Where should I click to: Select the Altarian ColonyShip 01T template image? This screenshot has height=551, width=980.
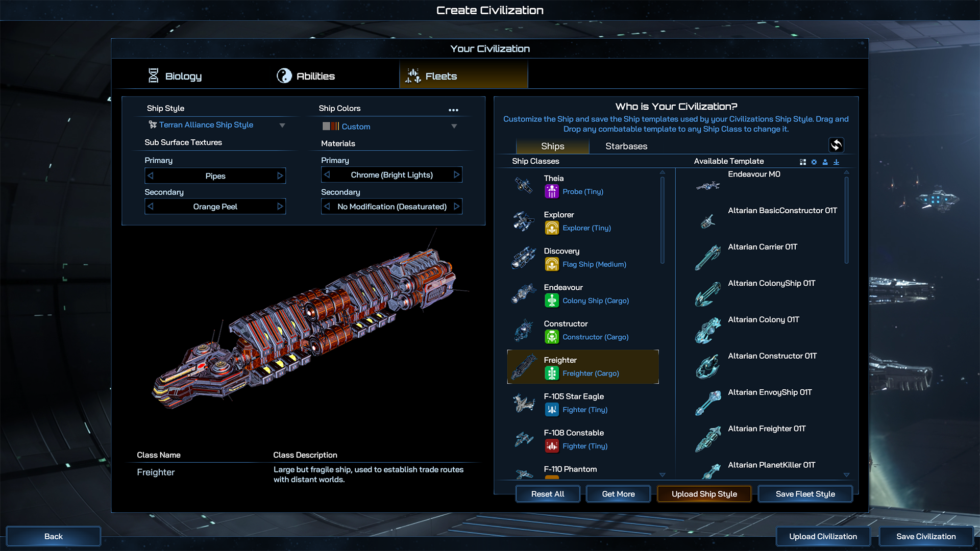click(x=708, y=294)
